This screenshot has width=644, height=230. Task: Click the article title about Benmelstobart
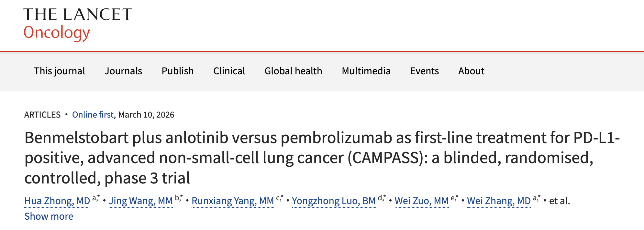(322, 158)
